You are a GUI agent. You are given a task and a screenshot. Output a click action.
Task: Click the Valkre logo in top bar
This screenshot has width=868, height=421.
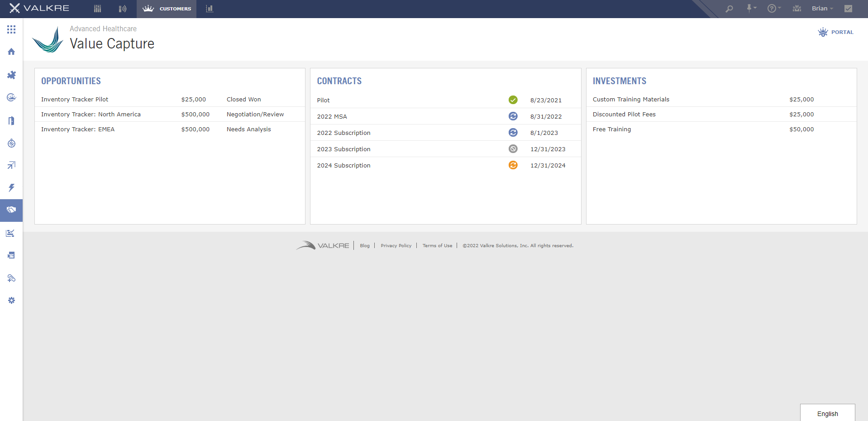(39, 8)
